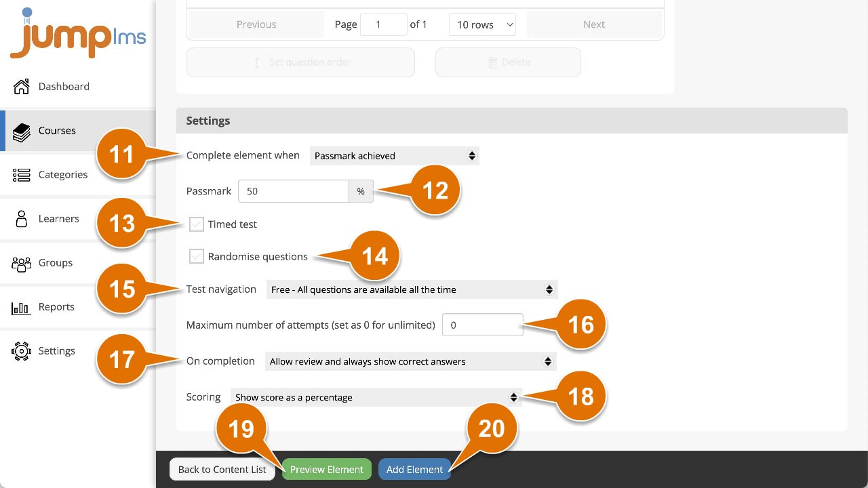Click the Preview Element button

click(327, 469)
